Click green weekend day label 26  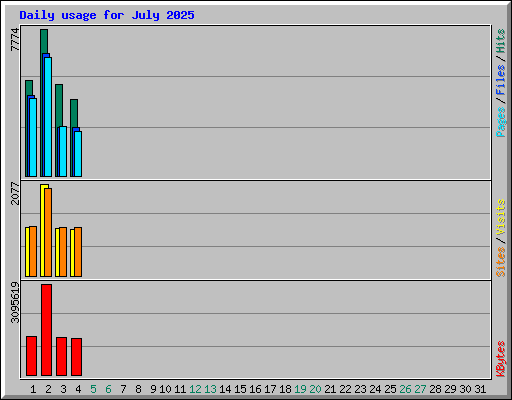[405, 389]
